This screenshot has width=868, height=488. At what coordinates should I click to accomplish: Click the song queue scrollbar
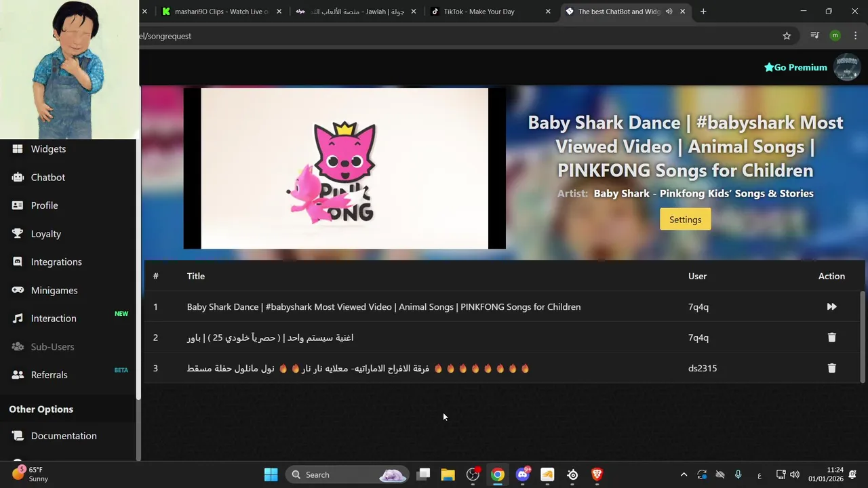coord(863,337)
